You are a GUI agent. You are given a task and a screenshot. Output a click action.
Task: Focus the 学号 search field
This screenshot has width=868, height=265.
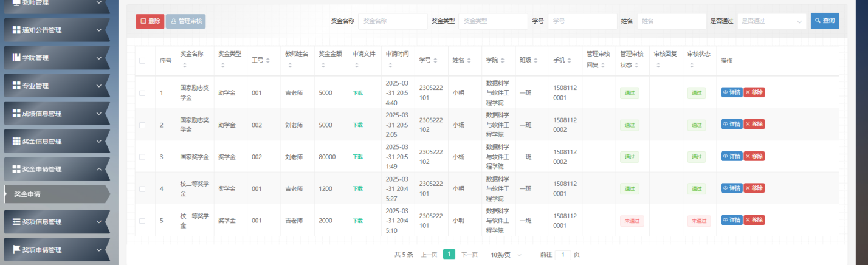582,21
